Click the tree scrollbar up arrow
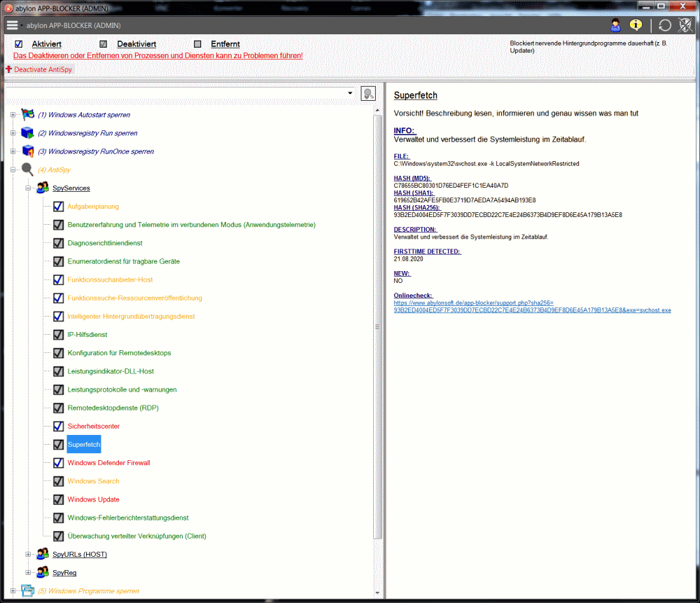The height and width of the screenshot is (603, 700). (x=378, y=110)
